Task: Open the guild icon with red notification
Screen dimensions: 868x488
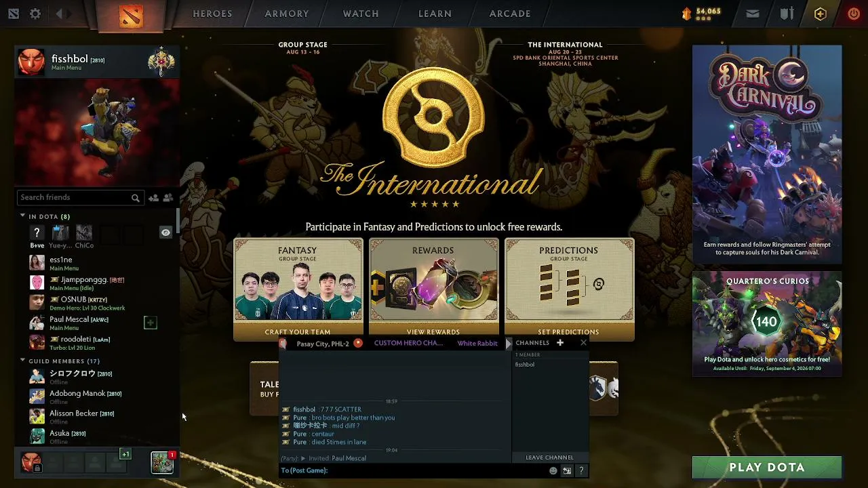Action: 162,462
